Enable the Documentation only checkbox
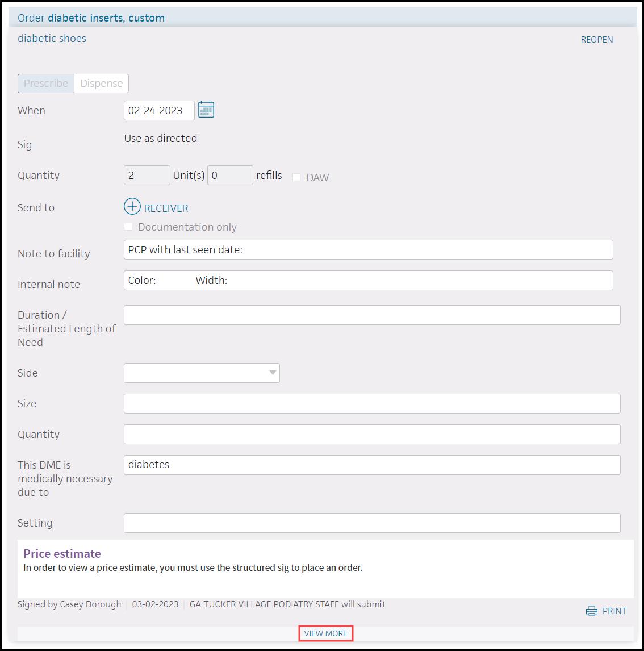 pyautogui.click(x=128, y=227)
